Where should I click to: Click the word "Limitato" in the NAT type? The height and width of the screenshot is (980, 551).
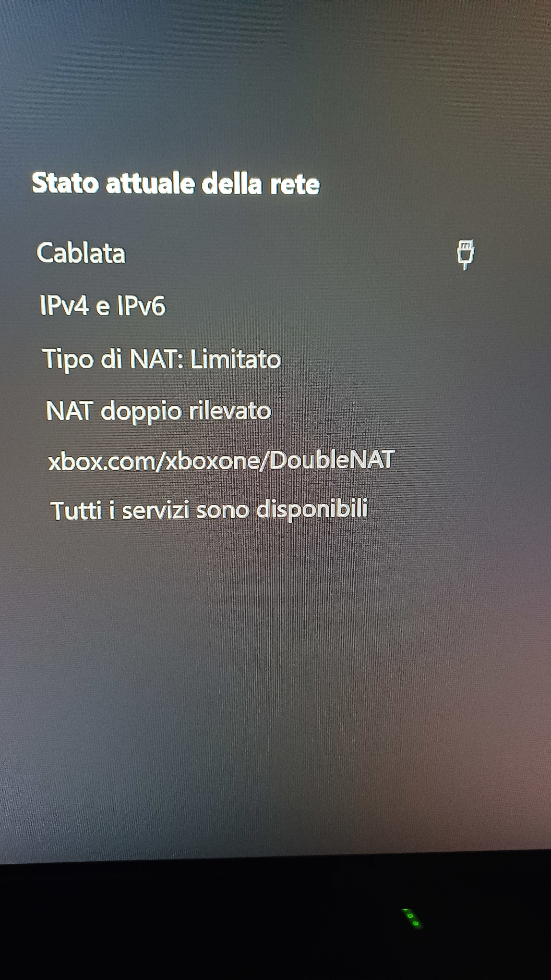(x=236, y=359)
